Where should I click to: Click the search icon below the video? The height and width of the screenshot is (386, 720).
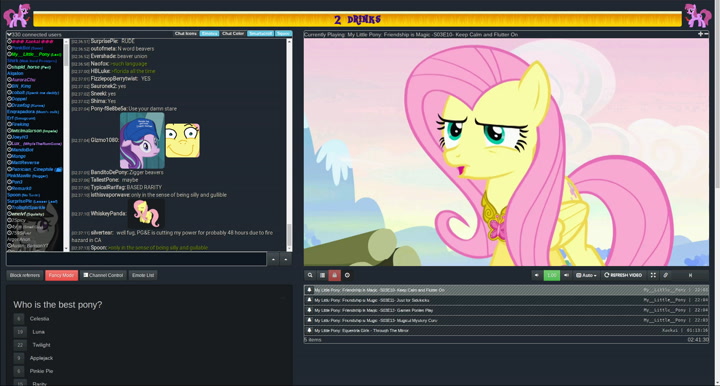tap(310, 275)
